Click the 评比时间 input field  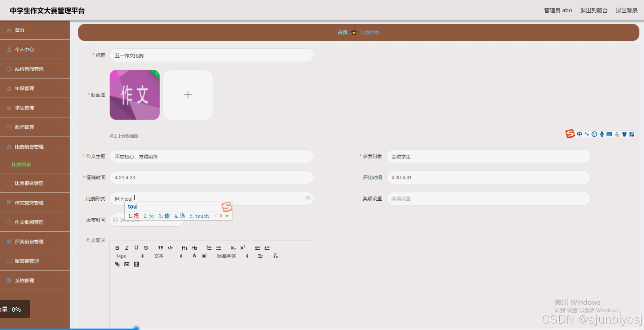[488, 178]
